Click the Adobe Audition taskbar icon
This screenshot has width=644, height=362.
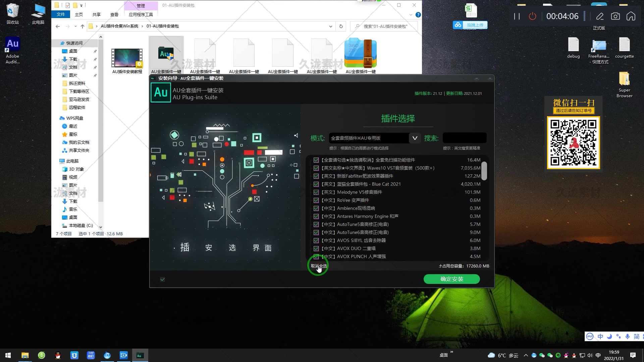[x=140, y=355]
